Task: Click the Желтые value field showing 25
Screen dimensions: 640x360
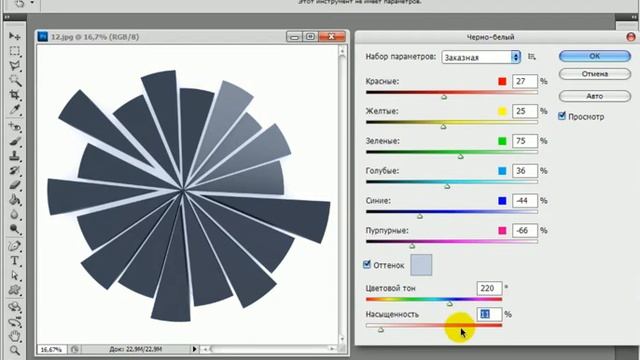Action: coord(525,111)
